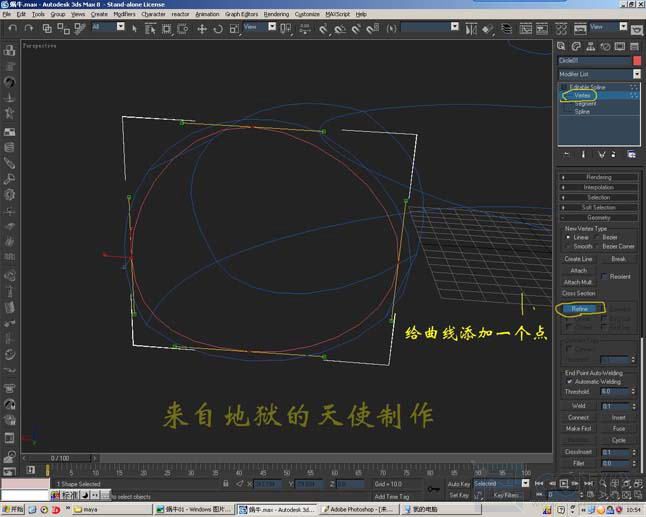Select the Linear vertex type radio

tap(568, 237)
